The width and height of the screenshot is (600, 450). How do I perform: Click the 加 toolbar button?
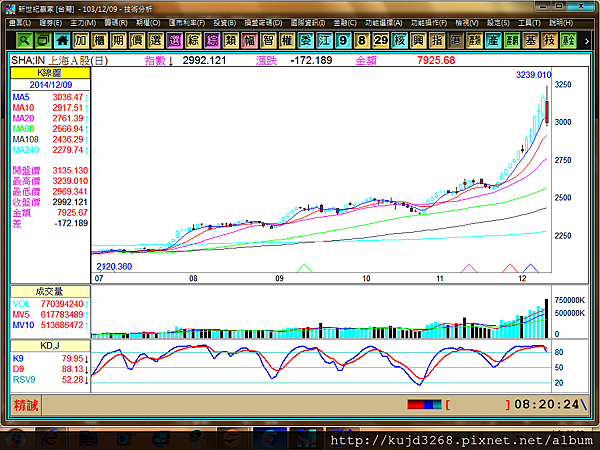pos(81,40)
